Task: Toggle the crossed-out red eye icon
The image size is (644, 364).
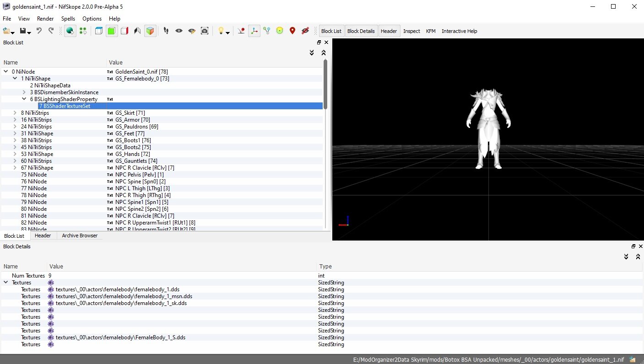Action: coord(305,31)
